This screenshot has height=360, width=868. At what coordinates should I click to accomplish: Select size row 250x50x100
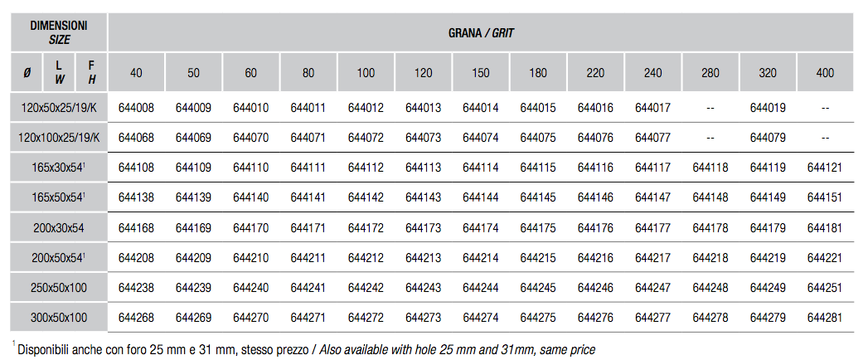pyautogui.click(x=59, y=288)
